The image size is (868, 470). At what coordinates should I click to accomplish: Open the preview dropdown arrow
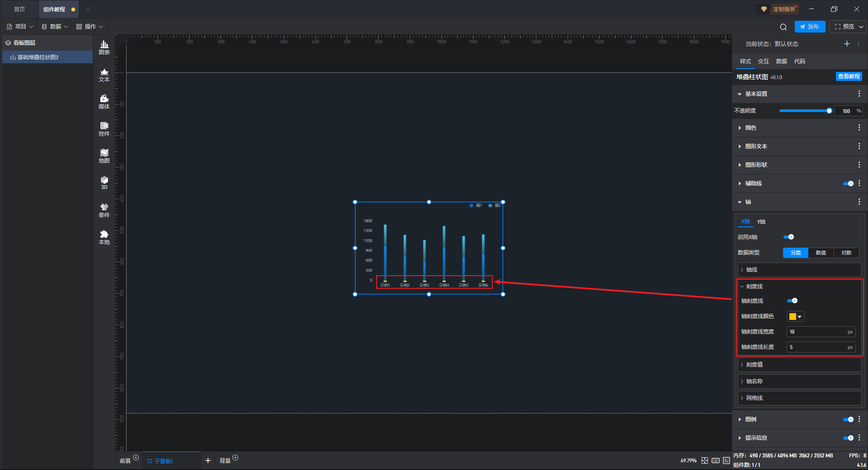pos(861,27)
